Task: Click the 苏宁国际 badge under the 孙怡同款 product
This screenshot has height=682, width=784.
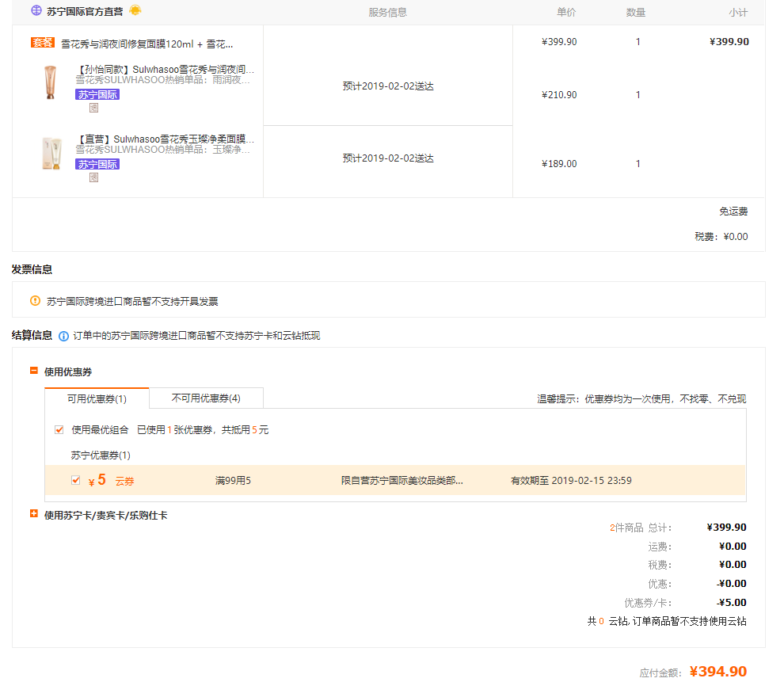Action: [x=97, y=95]
